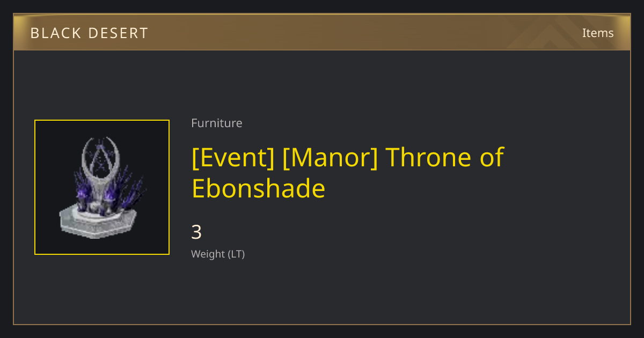Open the Items link in the header
The image size is (644, 338).
598,33
